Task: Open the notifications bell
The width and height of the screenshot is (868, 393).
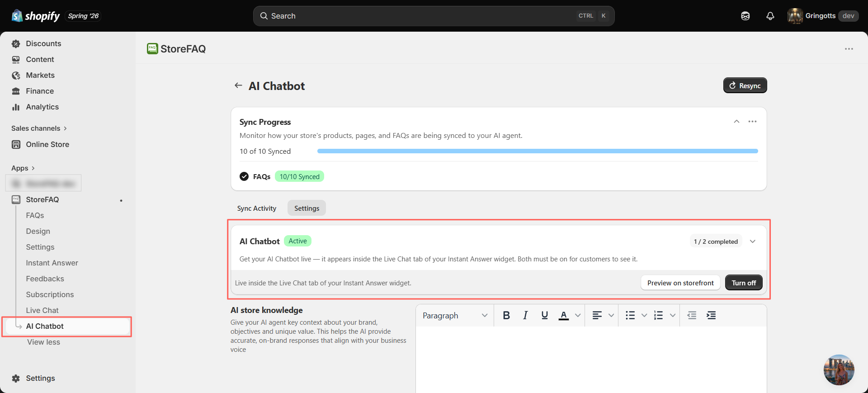Action: pyautogui.click(x=770, y=16)
